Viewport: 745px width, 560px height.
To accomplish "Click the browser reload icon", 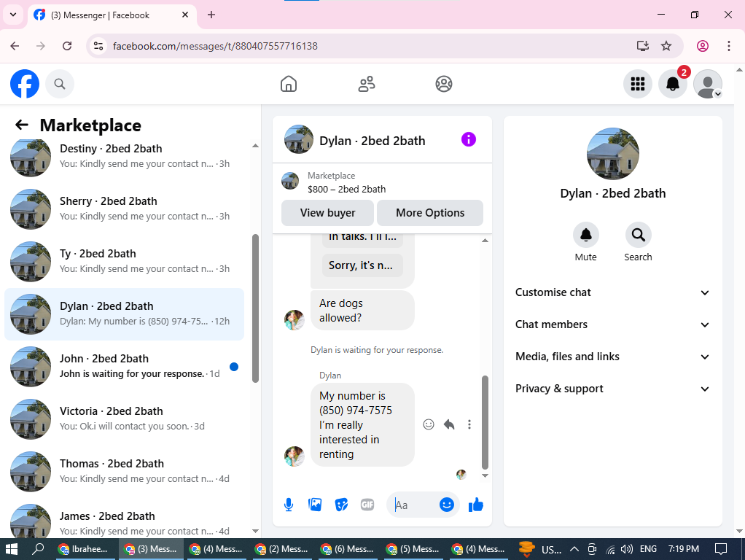I will [67, 46].
